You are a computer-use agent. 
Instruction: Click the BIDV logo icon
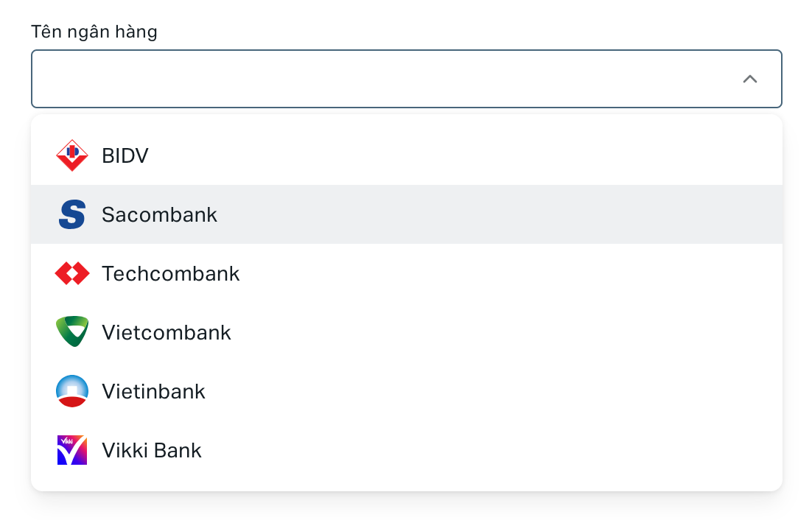[x=72, y=155]
